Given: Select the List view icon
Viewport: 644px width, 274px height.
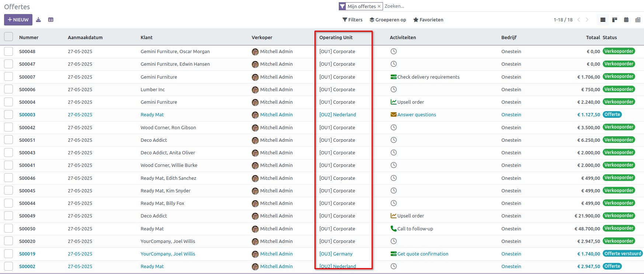Looking at the screenshot, I should pos(603,20).
